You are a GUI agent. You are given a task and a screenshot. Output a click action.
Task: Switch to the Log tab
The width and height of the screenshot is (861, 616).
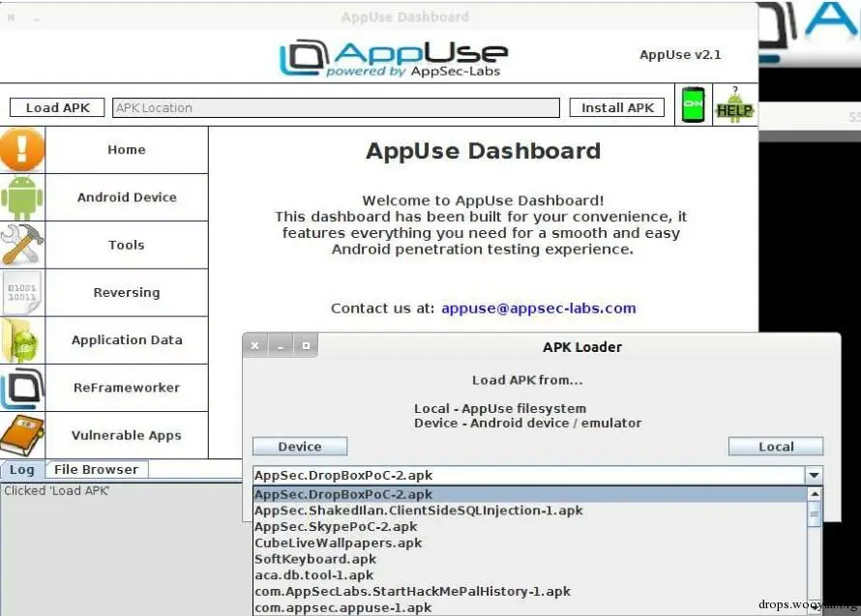tap(22, 470)
